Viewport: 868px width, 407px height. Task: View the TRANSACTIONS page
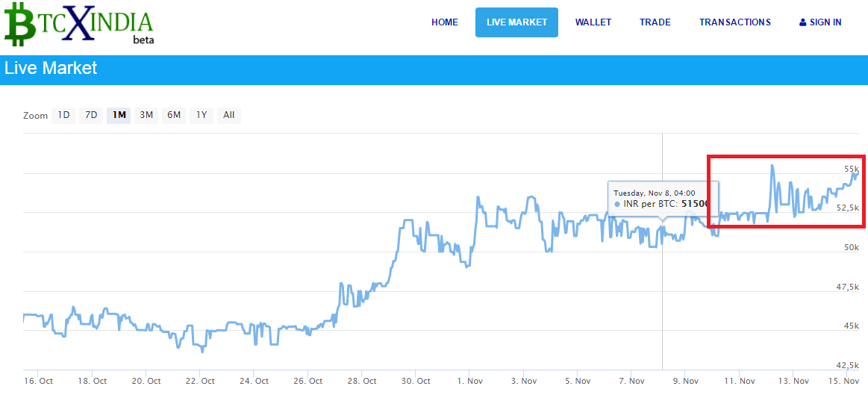tap(734, 22)
